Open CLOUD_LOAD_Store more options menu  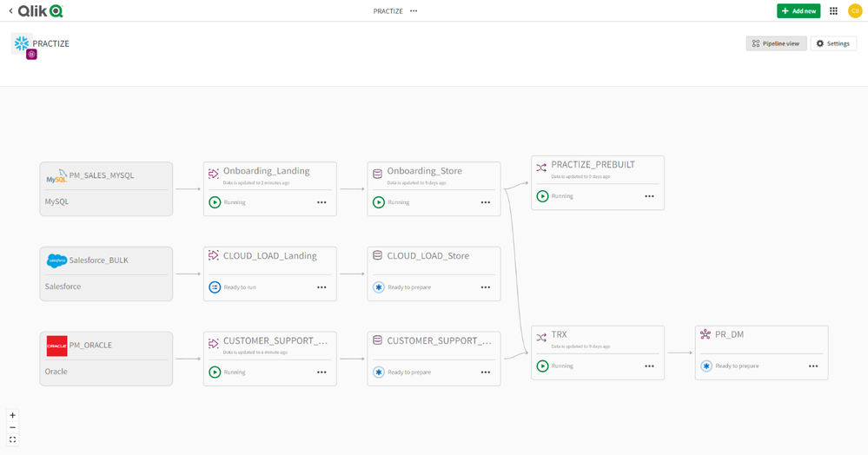tap(486, 287)
